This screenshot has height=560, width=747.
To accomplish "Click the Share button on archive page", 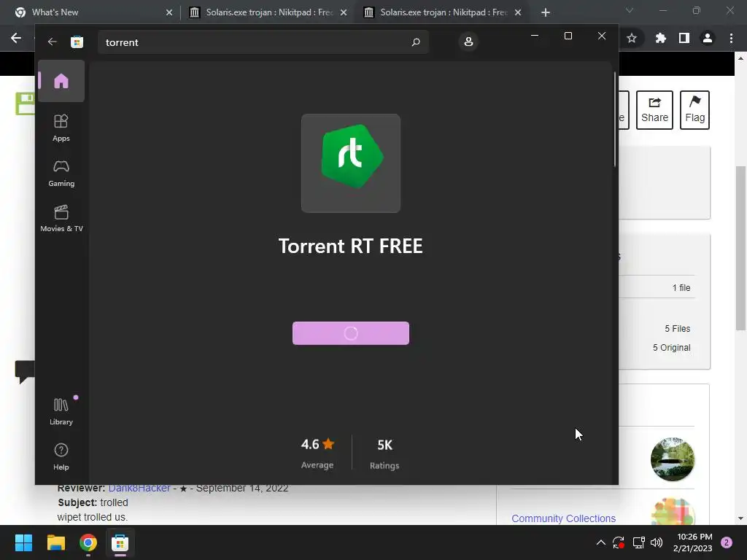I will click(x=654, y=110).
